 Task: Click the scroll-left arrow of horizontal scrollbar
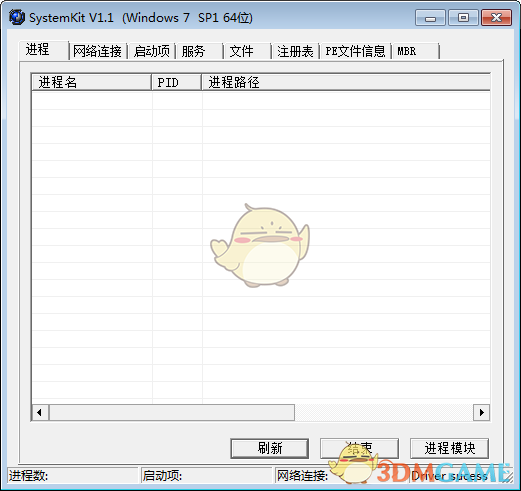click(x=40, y=412)
